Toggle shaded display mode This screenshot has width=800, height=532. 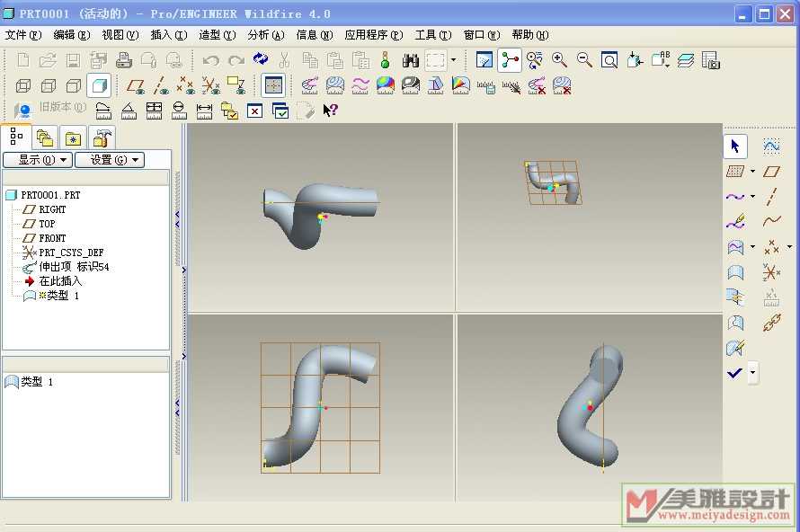[x=99, y=85]
